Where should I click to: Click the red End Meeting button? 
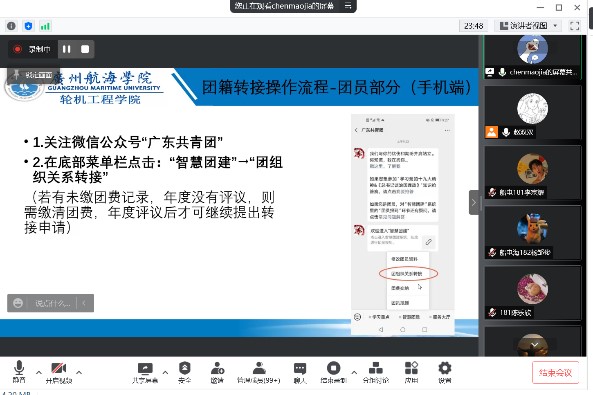tap(555, 373)
